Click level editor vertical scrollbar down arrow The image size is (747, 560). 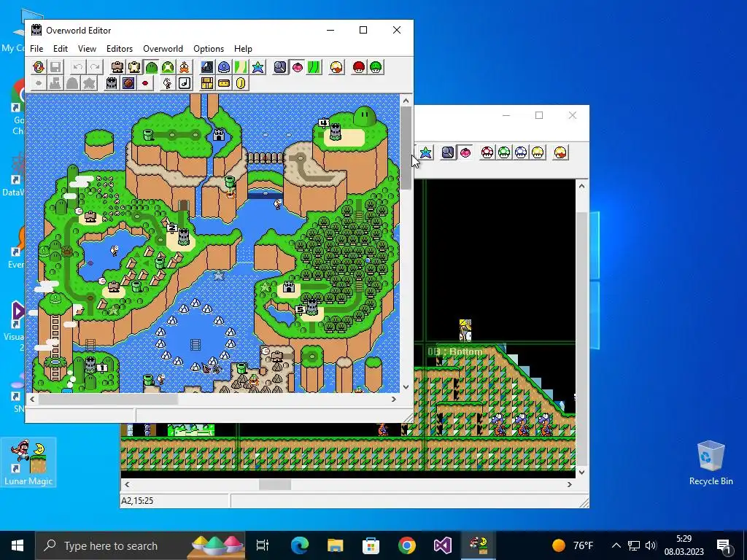click(x=581, y=472)
